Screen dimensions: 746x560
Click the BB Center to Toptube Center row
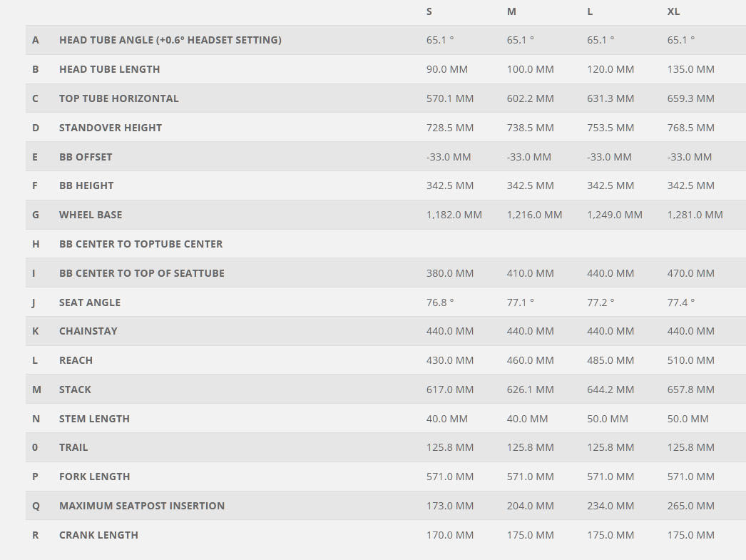[x=386, y=244]
